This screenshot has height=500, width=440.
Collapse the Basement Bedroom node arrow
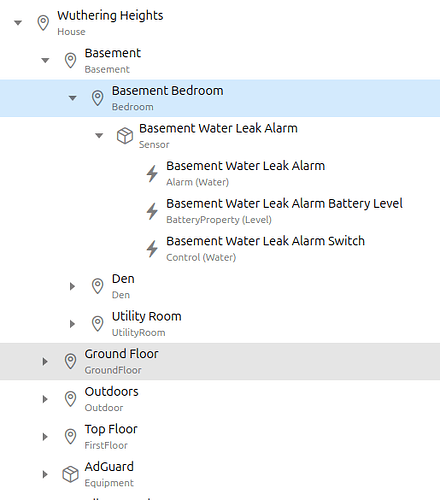pos(72,98)
